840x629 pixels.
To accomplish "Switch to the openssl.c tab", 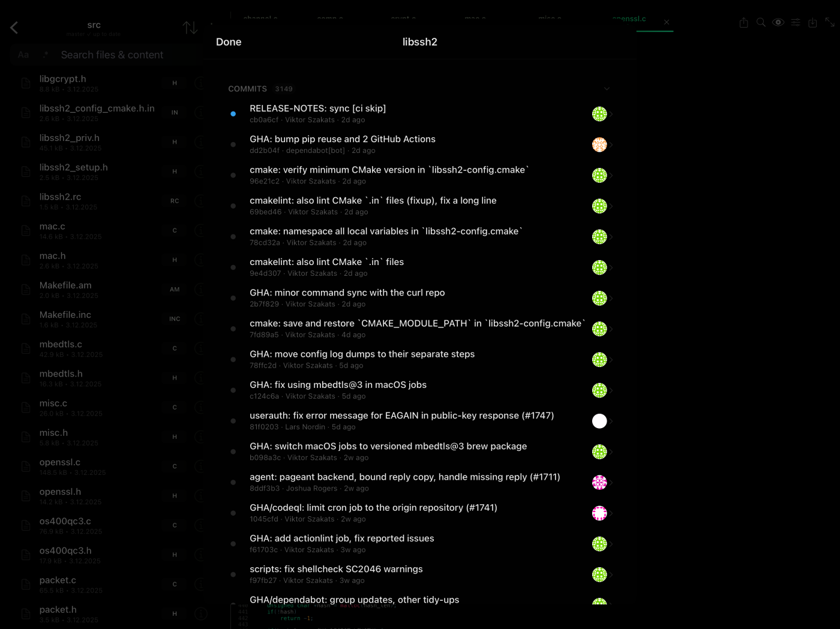I will coord(629,19).
